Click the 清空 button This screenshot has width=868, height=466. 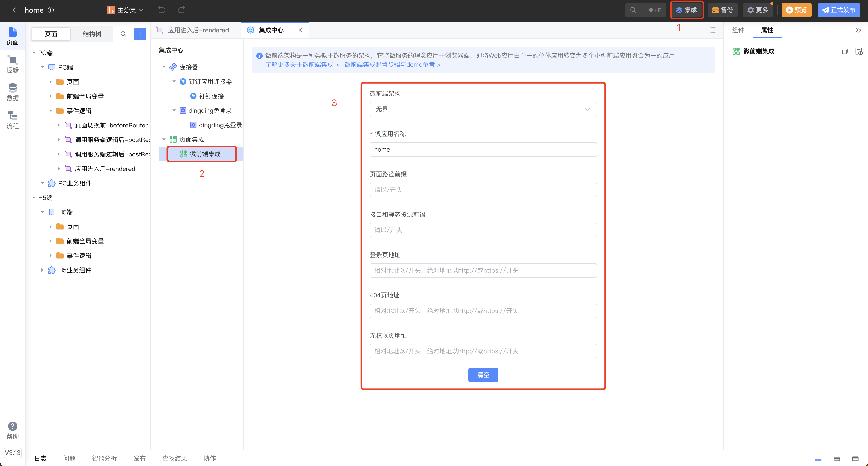click(483, 375)
